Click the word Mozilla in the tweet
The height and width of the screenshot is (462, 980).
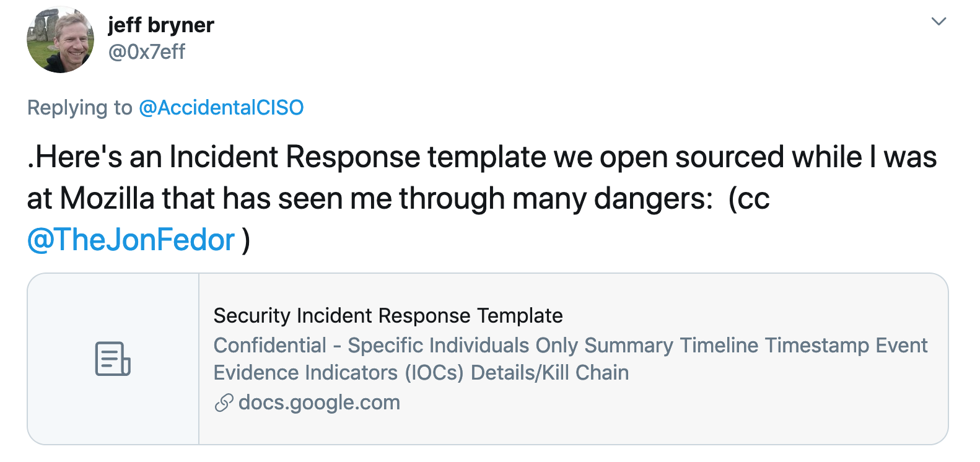(107, 199)
